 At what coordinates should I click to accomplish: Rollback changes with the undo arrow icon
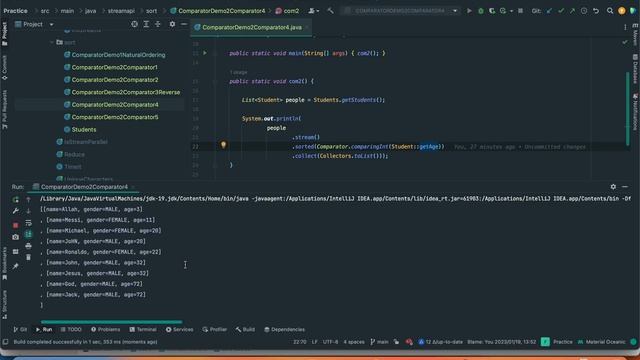(596, 11)
